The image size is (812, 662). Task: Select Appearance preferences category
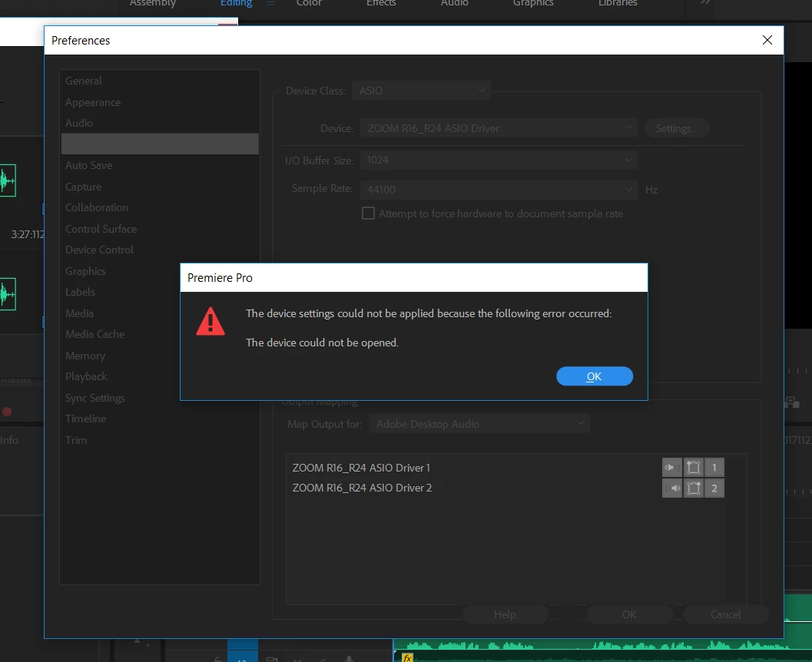pos(93,102)
